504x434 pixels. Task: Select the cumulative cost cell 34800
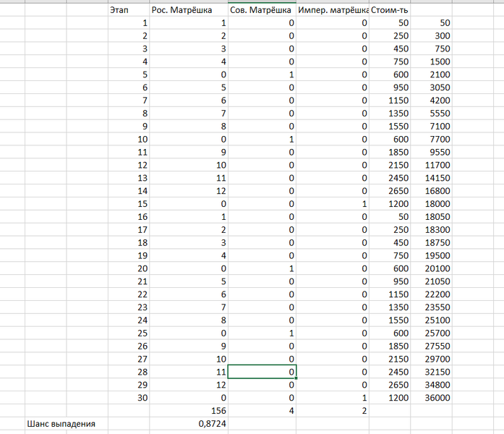point(431,385)
